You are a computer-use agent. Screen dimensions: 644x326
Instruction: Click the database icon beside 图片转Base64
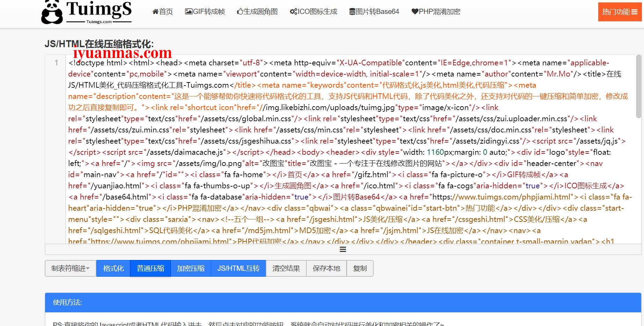click(x=352, y=12)
